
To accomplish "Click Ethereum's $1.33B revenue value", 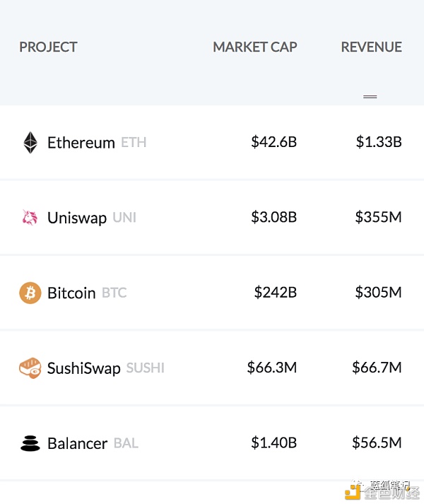I will tap(379, 142).
